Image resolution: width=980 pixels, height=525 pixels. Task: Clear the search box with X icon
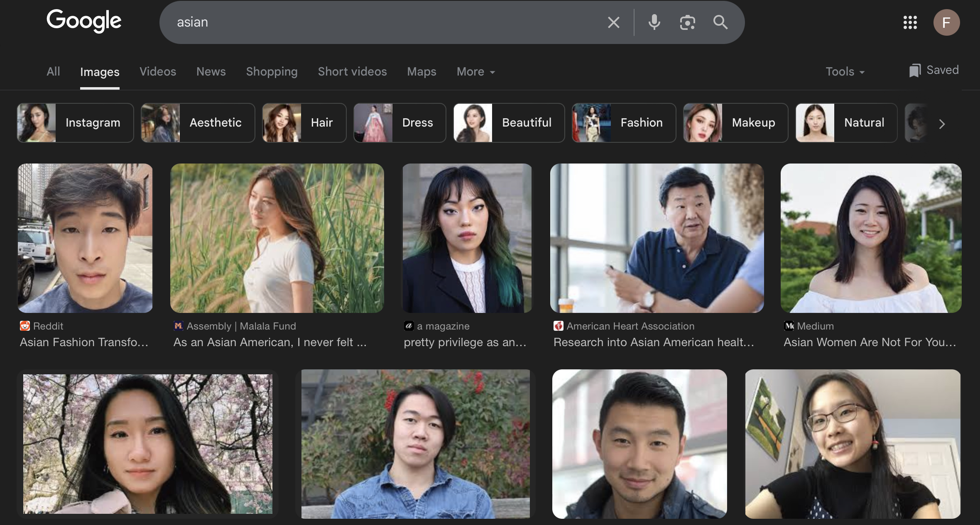[x=613, y=22]
